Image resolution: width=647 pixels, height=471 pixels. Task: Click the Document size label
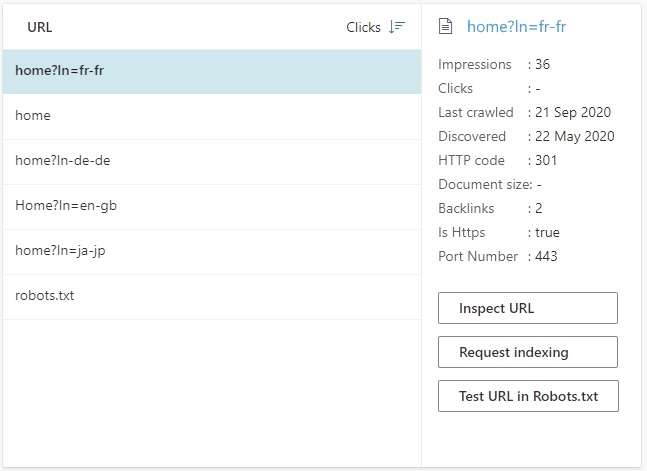485,184
